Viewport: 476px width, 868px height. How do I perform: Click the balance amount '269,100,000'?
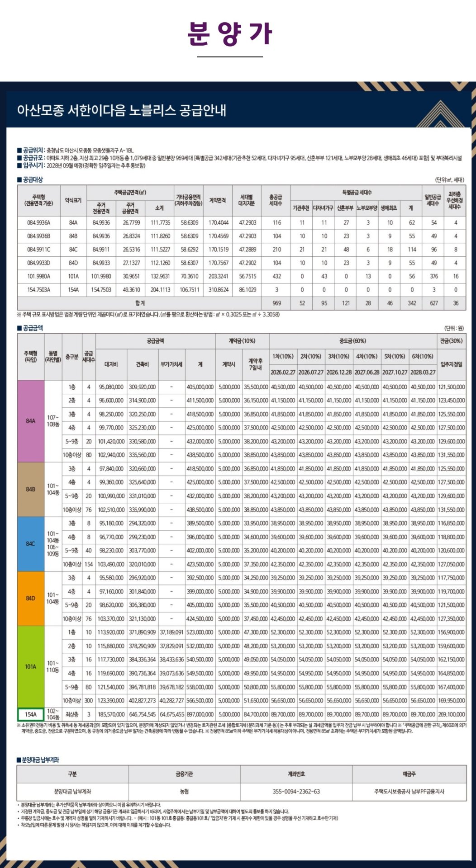click(x=452, y=715)
